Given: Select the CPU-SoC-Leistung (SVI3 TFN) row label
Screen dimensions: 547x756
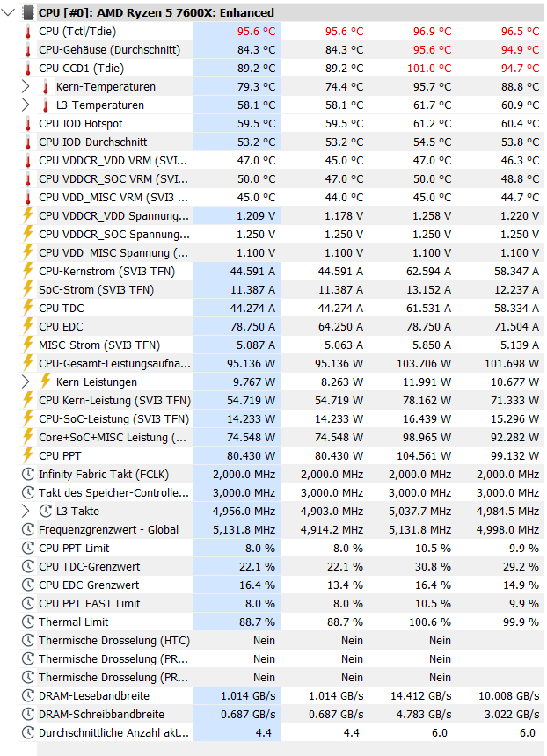Looking at the screenshot, I should [x=113, y=418].
